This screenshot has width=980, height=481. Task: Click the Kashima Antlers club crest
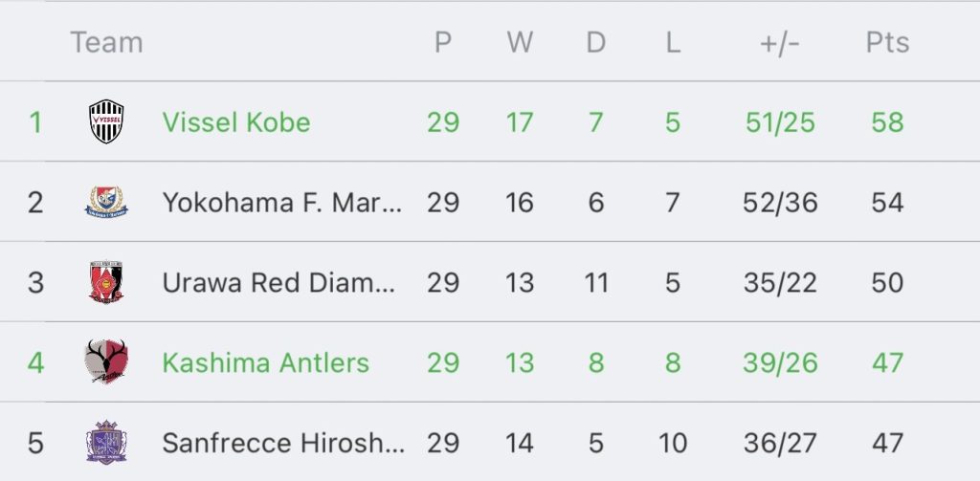pyautogui.click(x=106, y=362)
